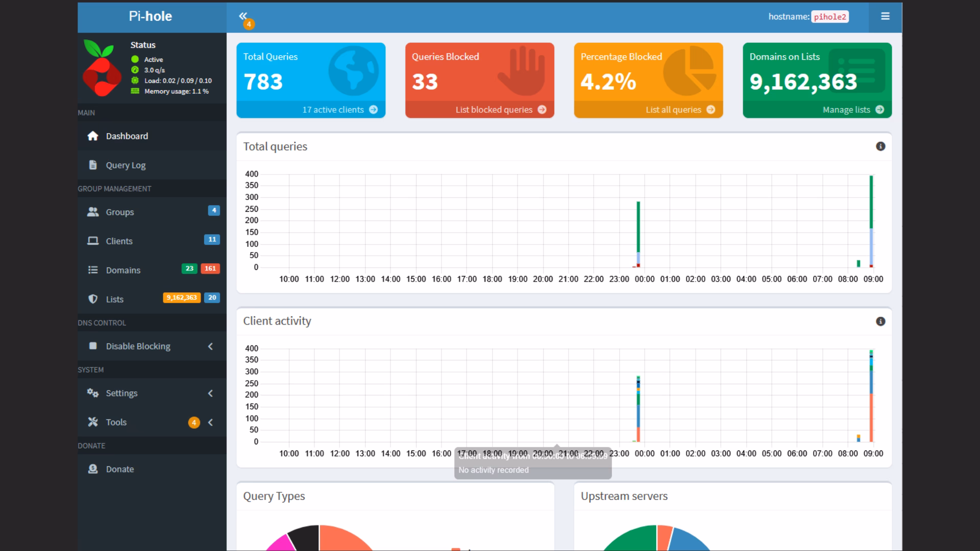Click the Groups count badge 4

tap(214, 210)
